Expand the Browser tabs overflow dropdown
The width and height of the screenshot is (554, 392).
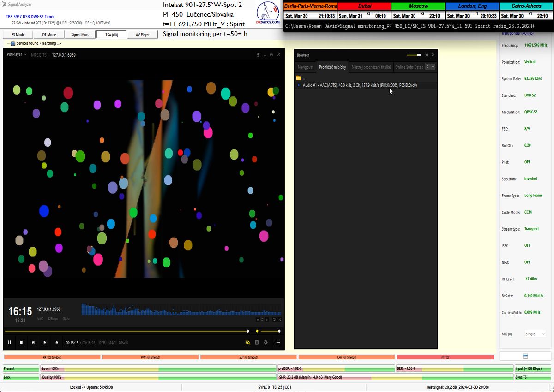433,67
